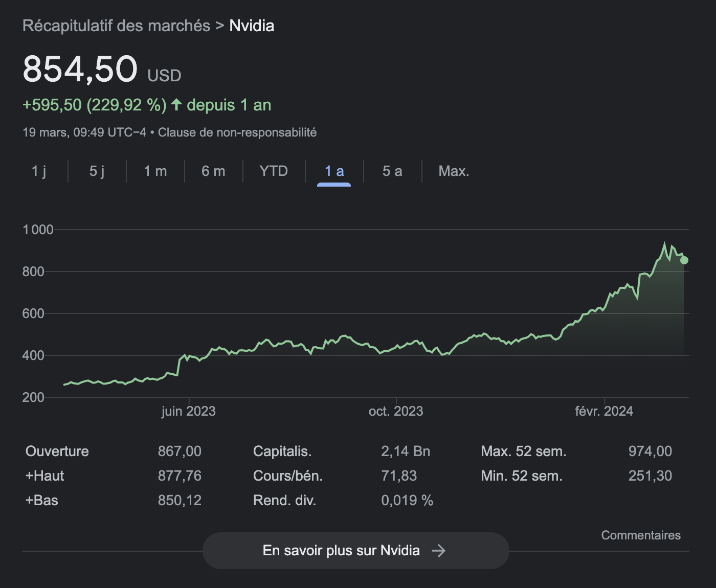Open Récapitulatif des marchés breadcrumb link
Viewport: 716px width, 588px height.
click(x=116, y=26)
